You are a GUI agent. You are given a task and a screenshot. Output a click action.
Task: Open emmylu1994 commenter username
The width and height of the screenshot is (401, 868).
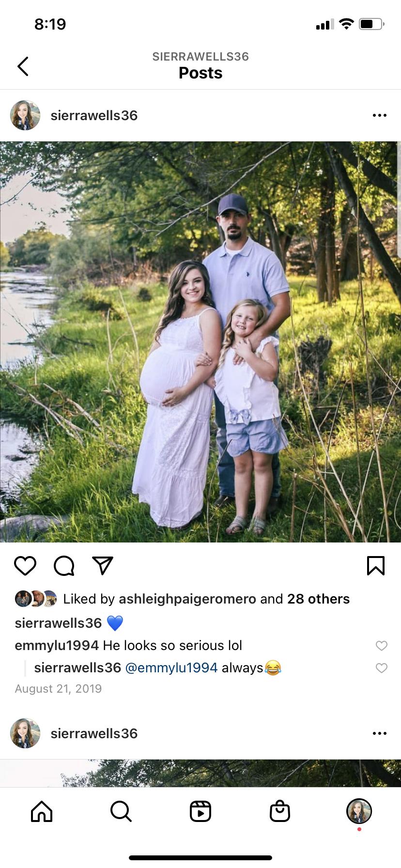[57, 646]
